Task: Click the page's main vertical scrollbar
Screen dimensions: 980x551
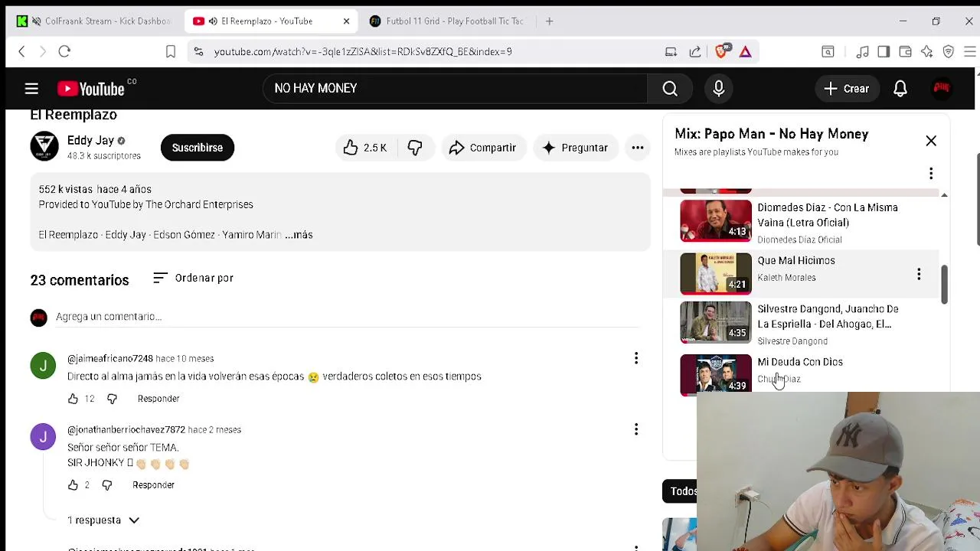Action: [x=977, y=199]
